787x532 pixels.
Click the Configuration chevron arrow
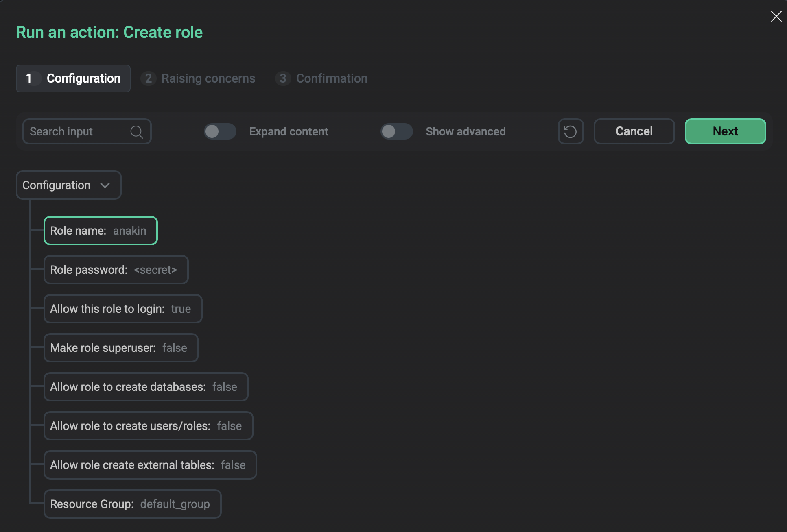(x=105, y=185)
